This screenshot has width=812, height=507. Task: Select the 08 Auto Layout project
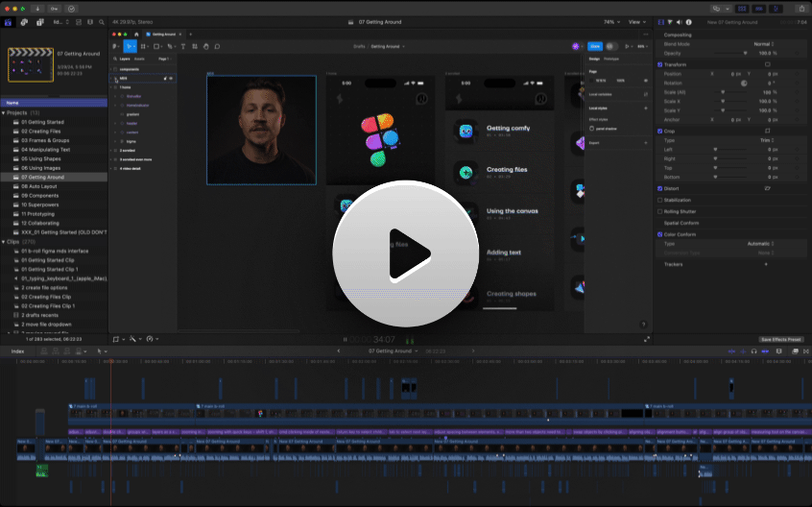click(x=37, y=186)
